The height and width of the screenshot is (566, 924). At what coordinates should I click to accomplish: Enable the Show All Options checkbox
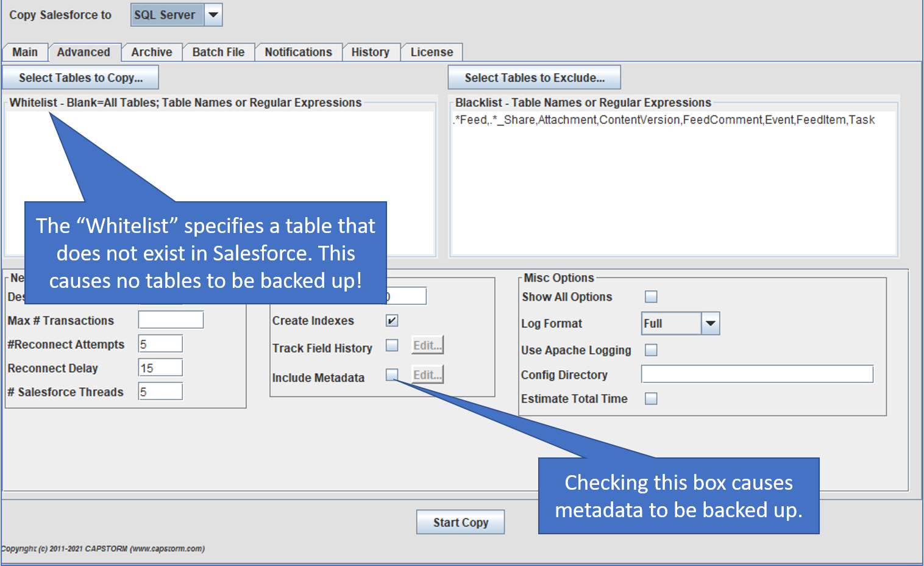pyautogui.click(x=651, y=297)
